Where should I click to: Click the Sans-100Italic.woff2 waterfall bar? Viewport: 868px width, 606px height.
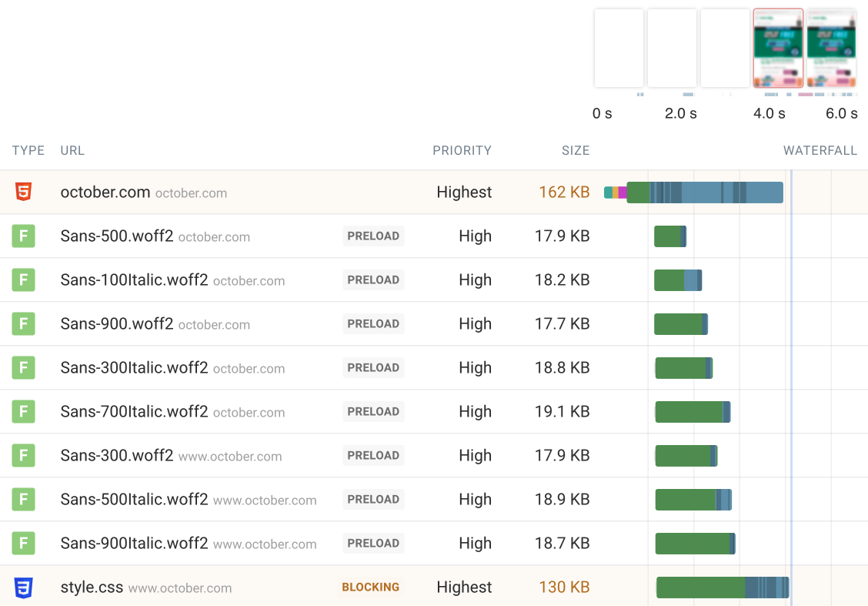678,280
